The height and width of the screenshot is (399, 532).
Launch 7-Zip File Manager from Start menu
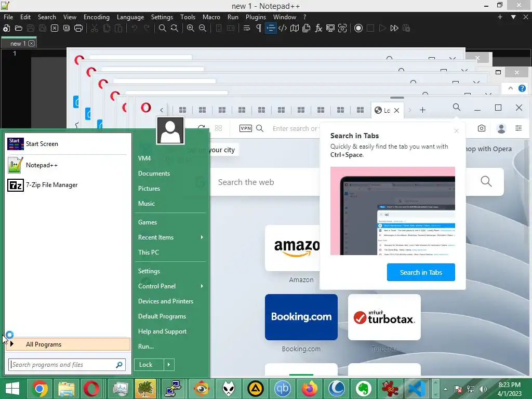click(67, 185)
